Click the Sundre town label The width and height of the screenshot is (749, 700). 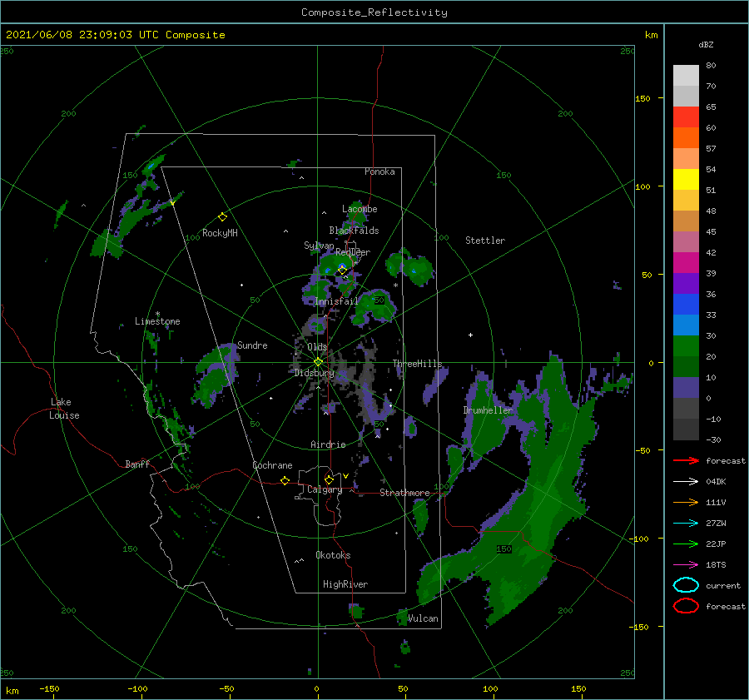click(x=252, y=345)
